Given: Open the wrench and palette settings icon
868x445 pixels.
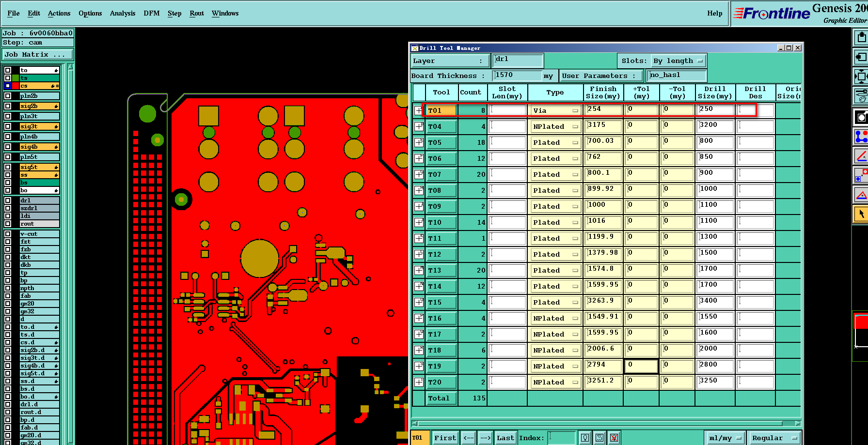Looking at the screenshot, I should [861, 96].
